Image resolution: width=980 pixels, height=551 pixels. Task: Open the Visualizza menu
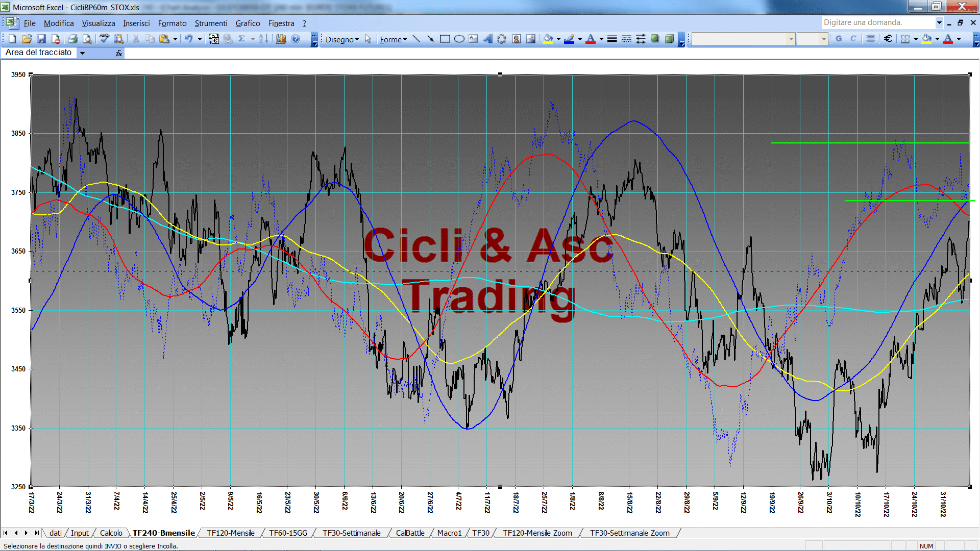[x=99, y=23]
